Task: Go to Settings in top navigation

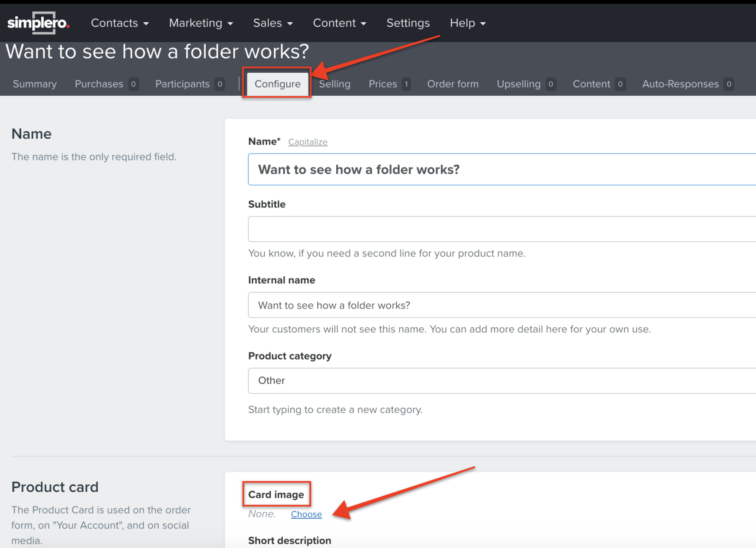Action: (408, 23)
